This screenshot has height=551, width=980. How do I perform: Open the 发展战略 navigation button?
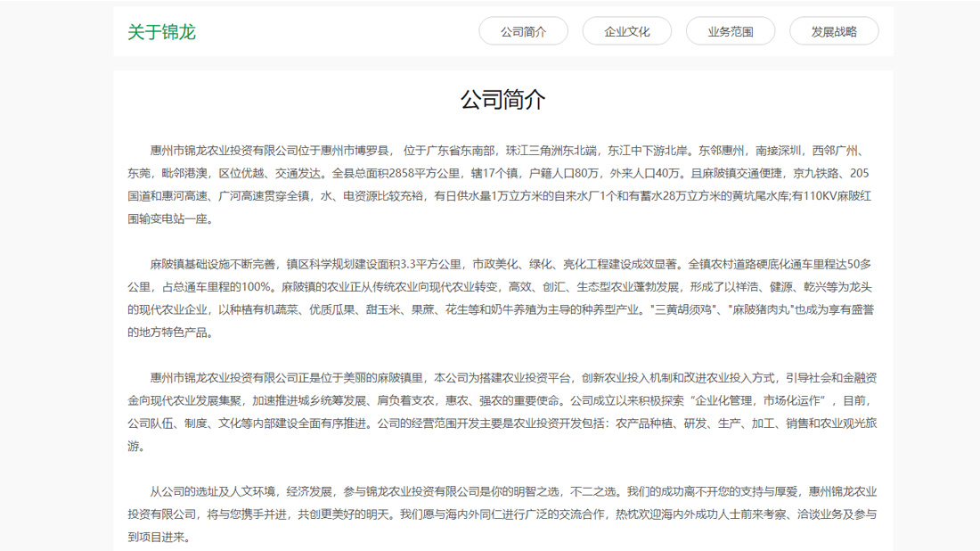tap(834, 30)
